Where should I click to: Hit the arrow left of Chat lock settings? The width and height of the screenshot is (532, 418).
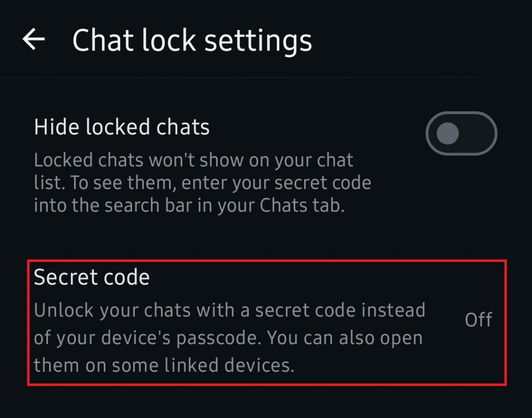33,39
